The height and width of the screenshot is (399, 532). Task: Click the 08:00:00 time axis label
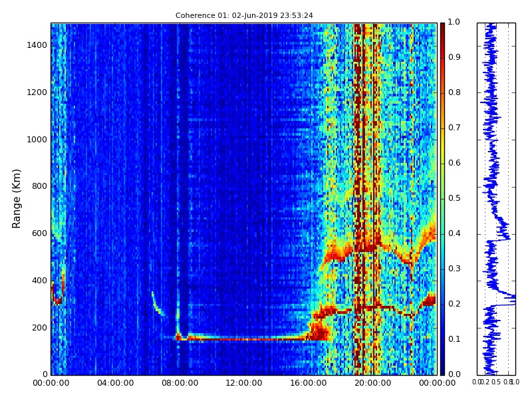(180, 383)
